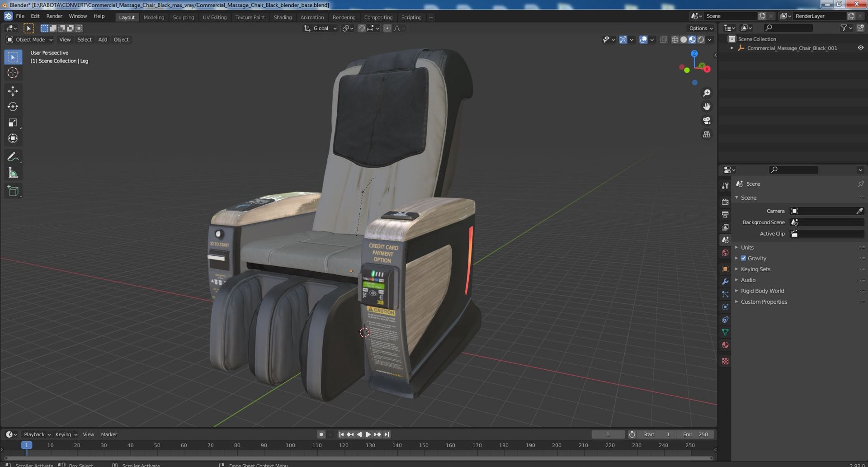Click the timeline Marker menu
868x467 pixels.
pos(109,434)
